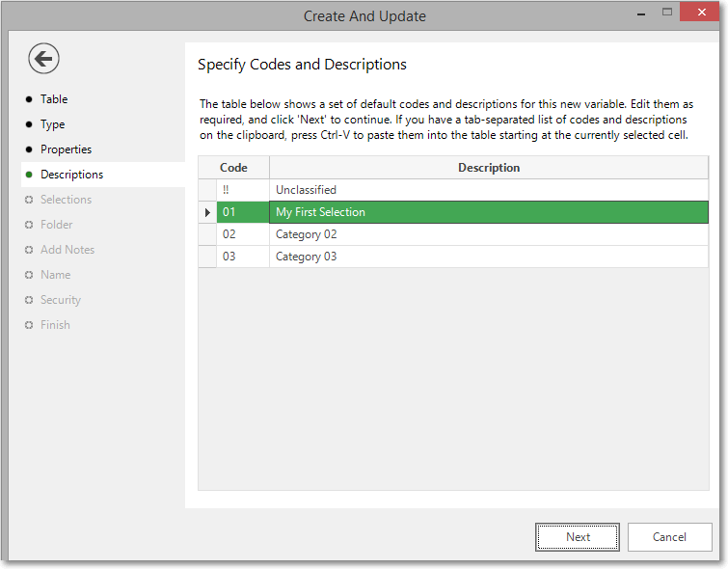Select the 'Category 03' description cell
Image resolution: width=728 pixels, height=569 pixels.
point(489,257)
